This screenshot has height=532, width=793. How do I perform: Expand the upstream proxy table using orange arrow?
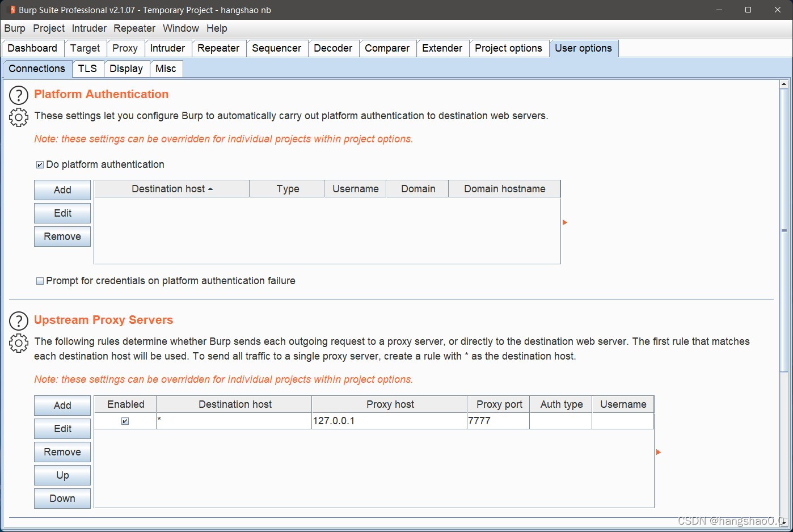(659, 452)
